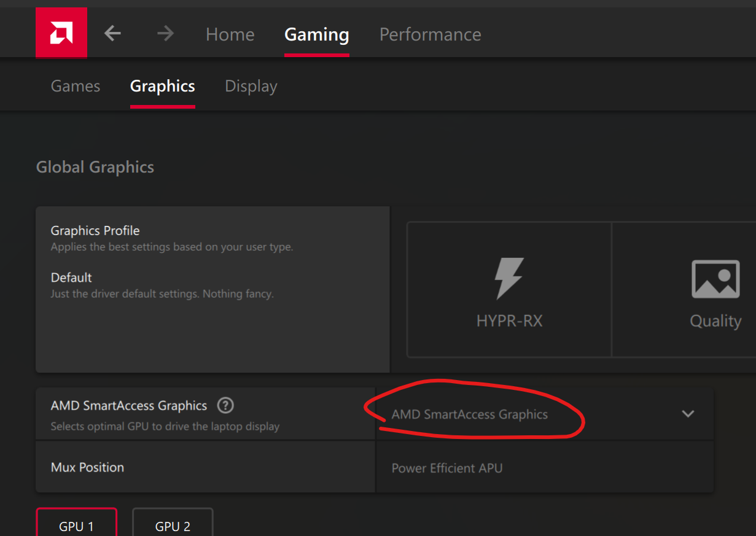Click the Global Graphics heading
Screen dimensions: 756x536
95,167
